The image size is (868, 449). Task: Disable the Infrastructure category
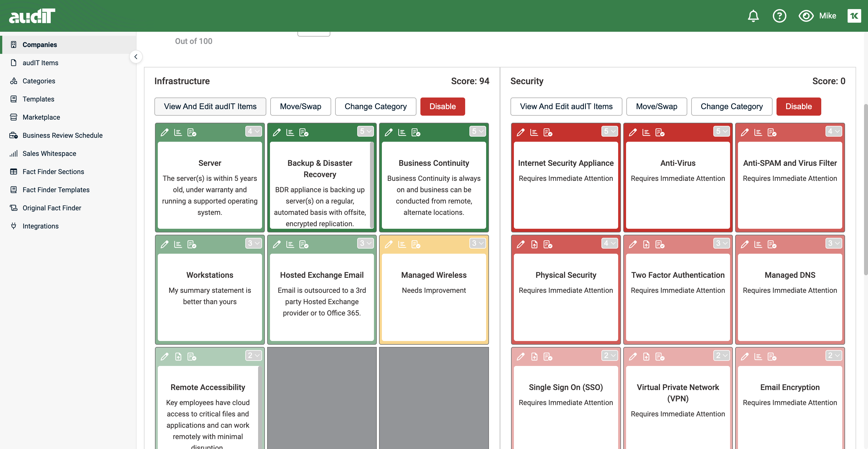442,107
